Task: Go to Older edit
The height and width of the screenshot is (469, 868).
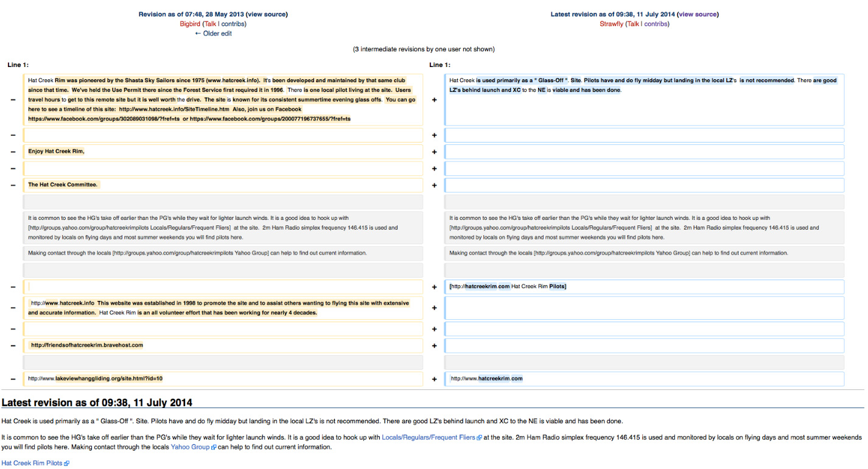Action: (213, 33)
